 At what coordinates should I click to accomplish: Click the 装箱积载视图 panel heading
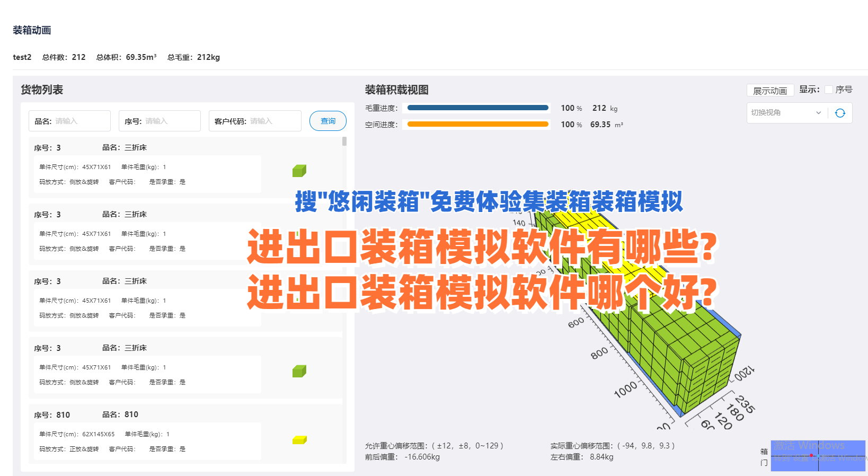pyautogui.click(x=396, y=90)
